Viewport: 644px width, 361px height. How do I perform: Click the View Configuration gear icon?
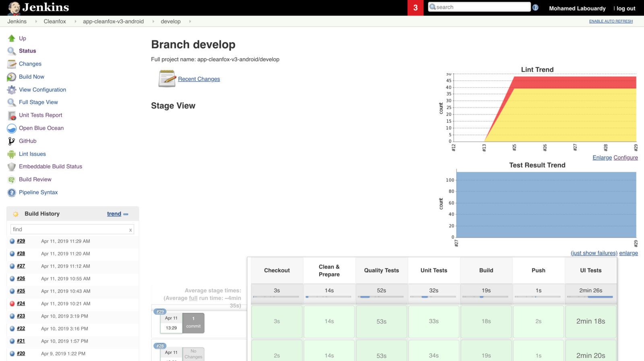coord(12,90)
